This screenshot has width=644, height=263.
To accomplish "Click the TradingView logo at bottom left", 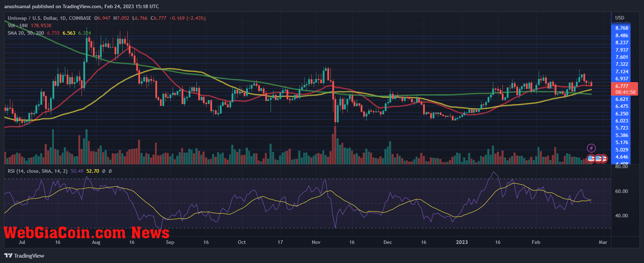I will point(24,256).
